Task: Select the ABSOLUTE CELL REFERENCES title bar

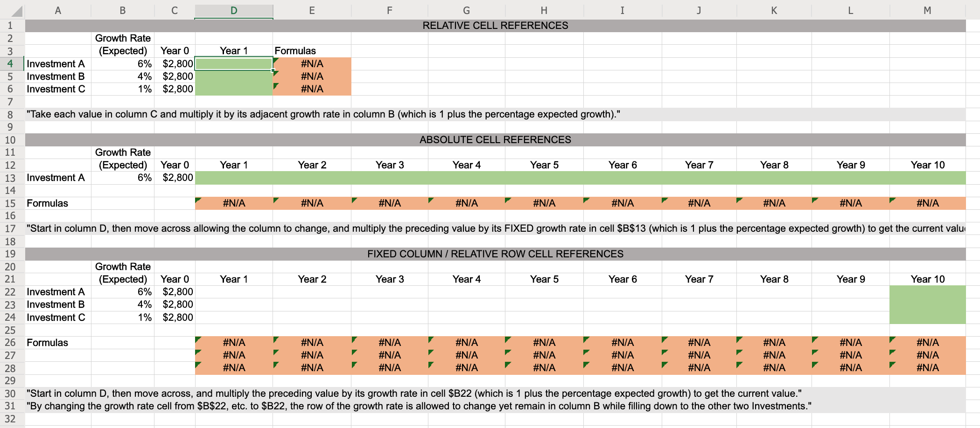Action: [495, 140]
